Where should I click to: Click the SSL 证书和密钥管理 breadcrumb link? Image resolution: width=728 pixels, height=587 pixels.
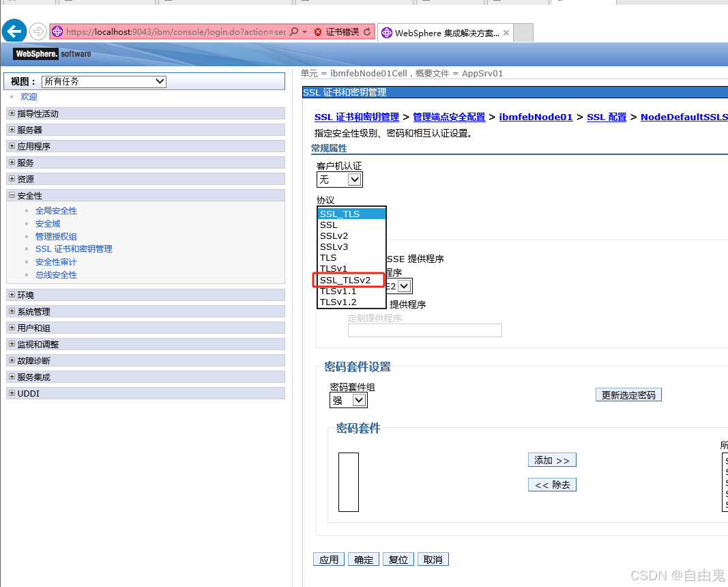pos(357,117)
